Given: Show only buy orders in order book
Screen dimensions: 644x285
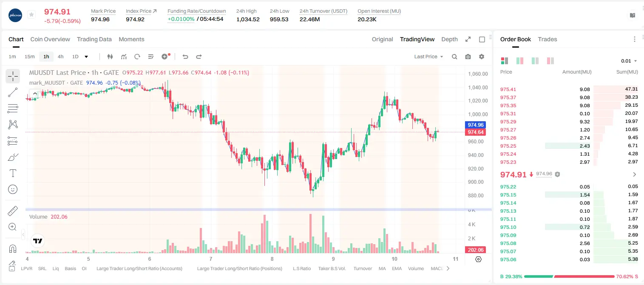Looking at the screenshot, I should click(x=535, y=61).
